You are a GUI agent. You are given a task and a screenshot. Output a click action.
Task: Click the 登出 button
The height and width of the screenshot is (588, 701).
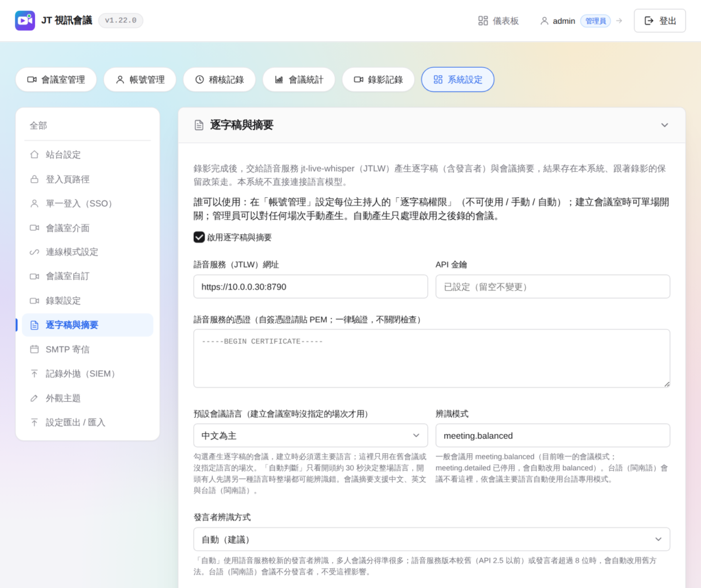pyautogui.click(x=659, y=21)
